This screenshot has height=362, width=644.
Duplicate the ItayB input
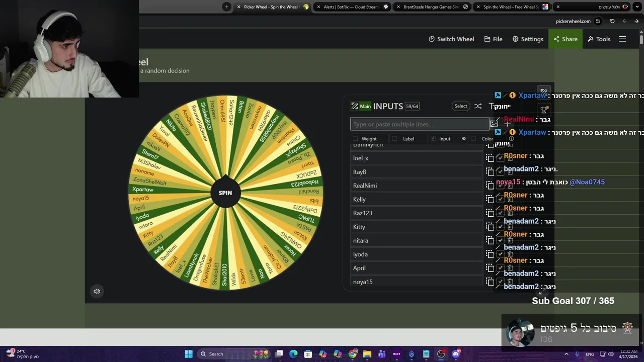pyautogui.click(x=490, y=172)
